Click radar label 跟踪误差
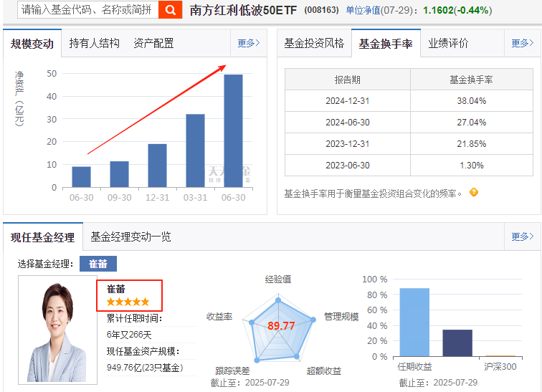This screenshot has width=542, height=392. click(x=232, y=371)
